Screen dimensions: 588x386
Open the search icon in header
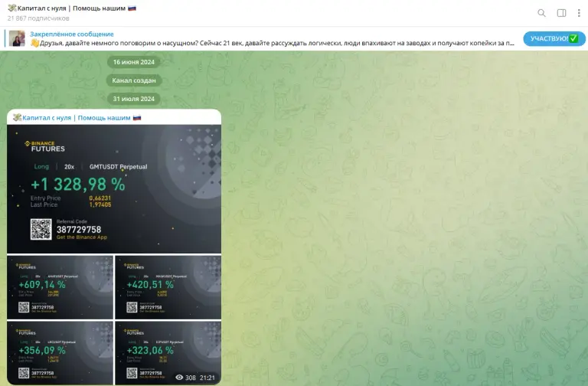[x=541, y=13]
